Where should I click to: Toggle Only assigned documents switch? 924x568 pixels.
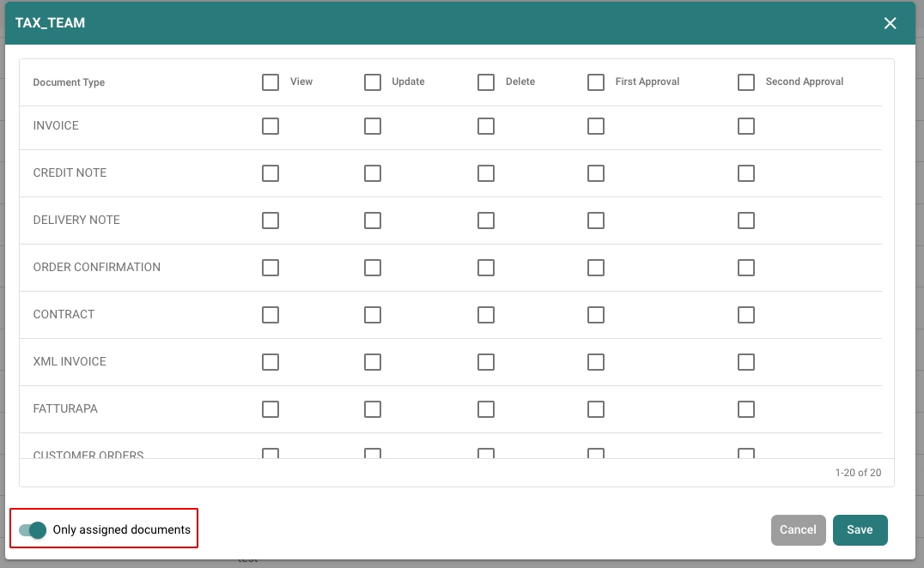[33, 530]
